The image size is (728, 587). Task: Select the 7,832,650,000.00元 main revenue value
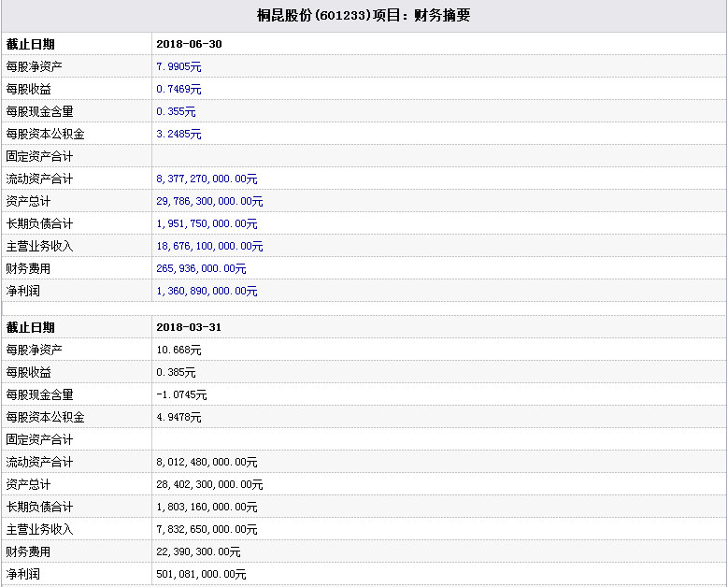pyautogui.click(x=207, y=529)
